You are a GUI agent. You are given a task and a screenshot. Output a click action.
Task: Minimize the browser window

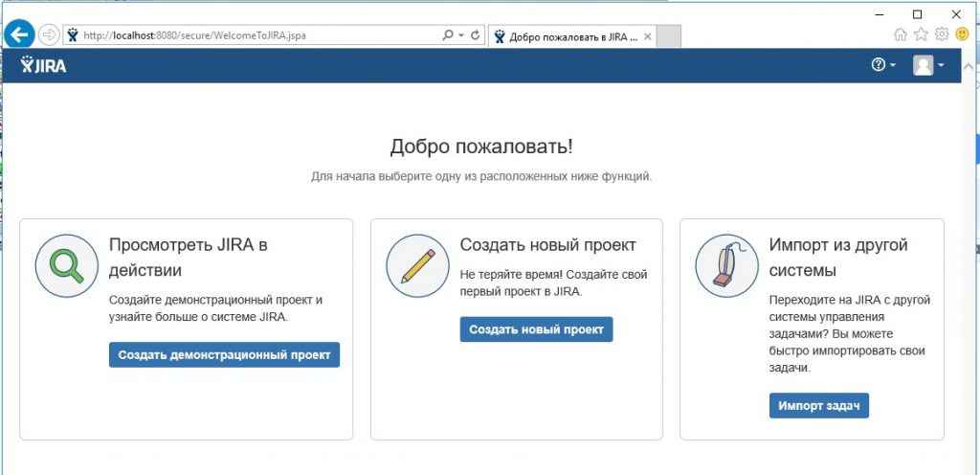[880, 13]
